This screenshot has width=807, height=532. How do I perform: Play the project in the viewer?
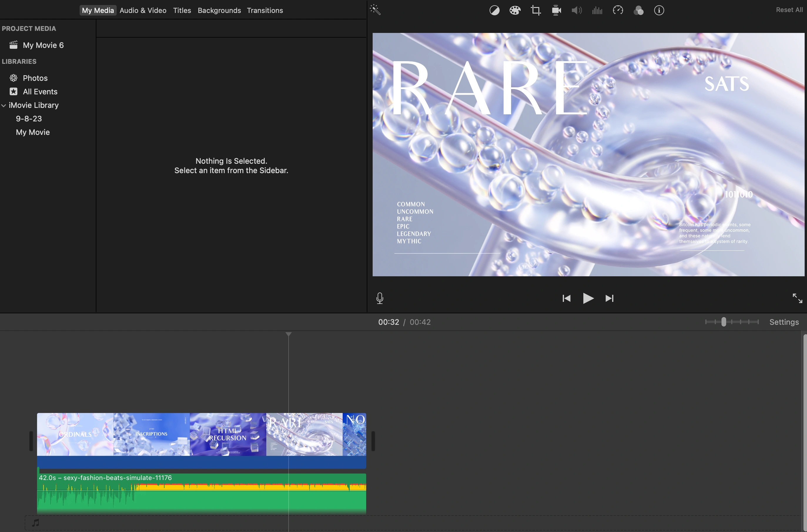pos(588,298)
